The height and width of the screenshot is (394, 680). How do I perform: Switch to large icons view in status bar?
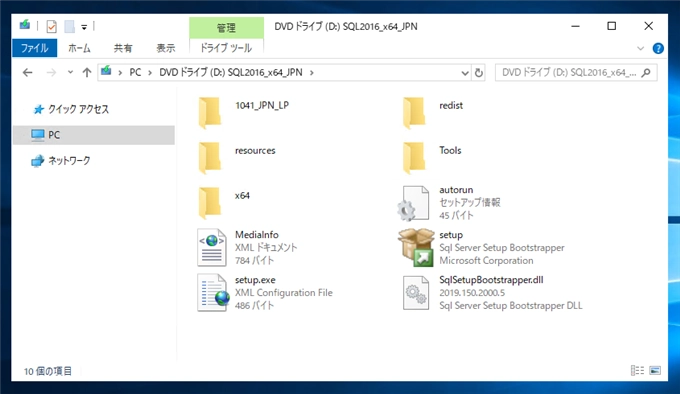[655, 370]
